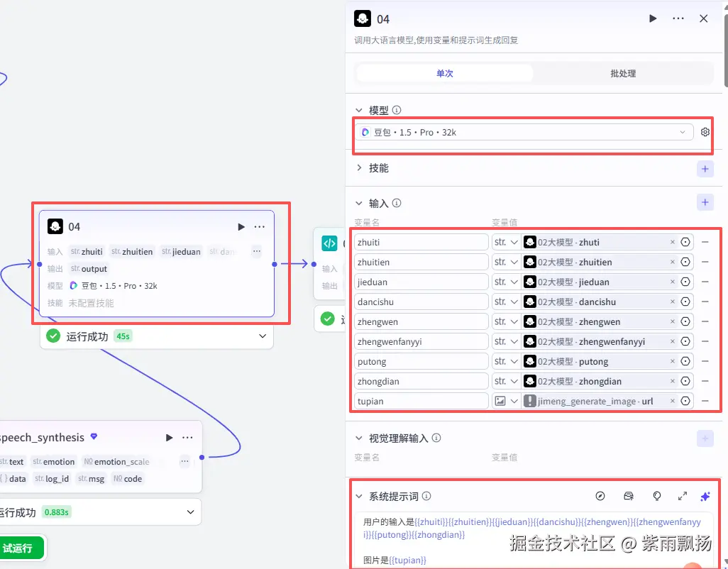Clear the 02大模型 - zhengwen reference value
Image resolution: width=728 pixels, height=569 pixels.
coord(672,321)
